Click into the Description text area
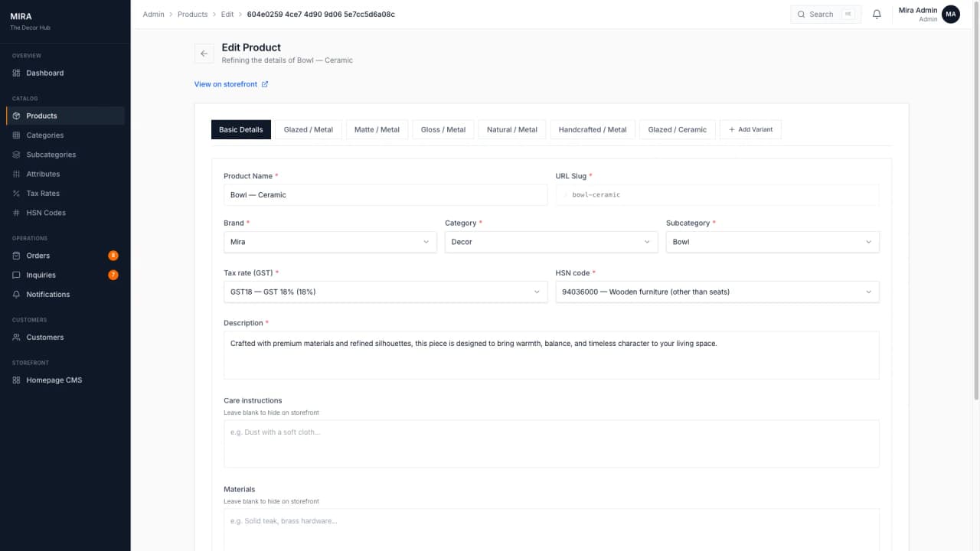This screenshot has height=551, width=980. pos(551,355)
